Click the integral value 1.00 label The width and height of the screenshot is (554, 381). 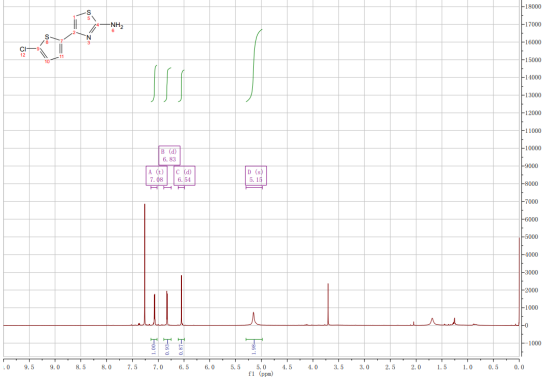coord(153,348)
